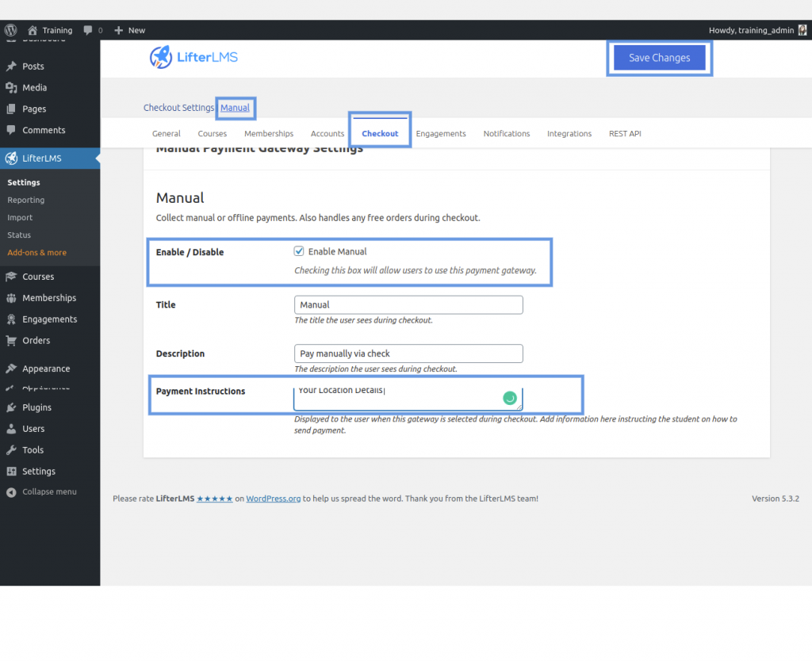The image size is (812, 661).
Task: Click the Comments icon in sidebar
Action: (x=11, y=130)
